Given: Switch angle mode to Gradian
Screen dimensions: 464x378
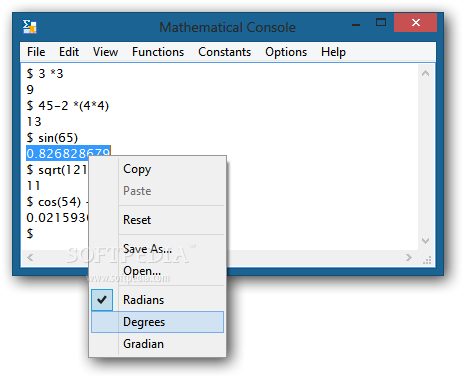Looking at the screenshot, I should click(x=158, y=344).
